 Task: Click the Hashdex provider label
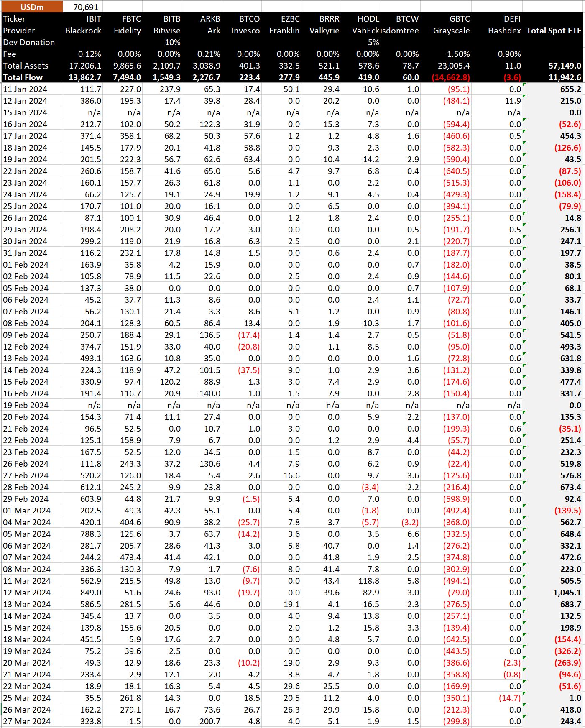504,31
